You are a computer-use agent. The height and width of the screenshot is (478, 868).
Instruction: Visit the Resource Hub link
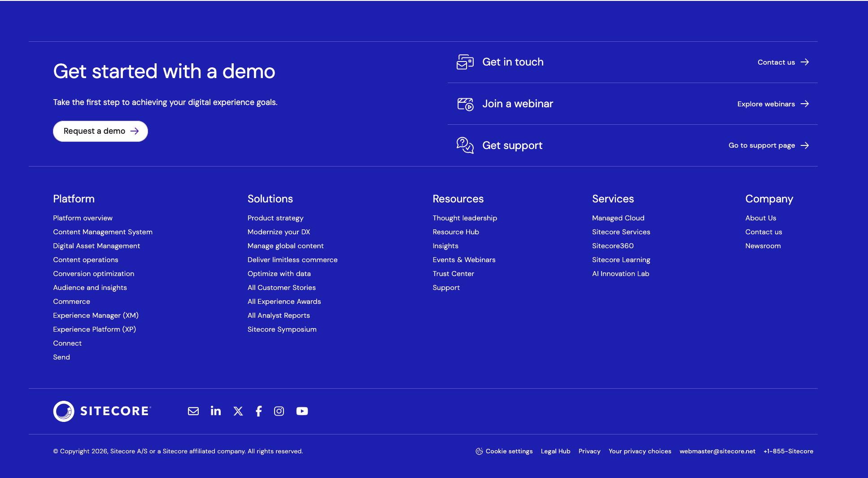[456, 232]
